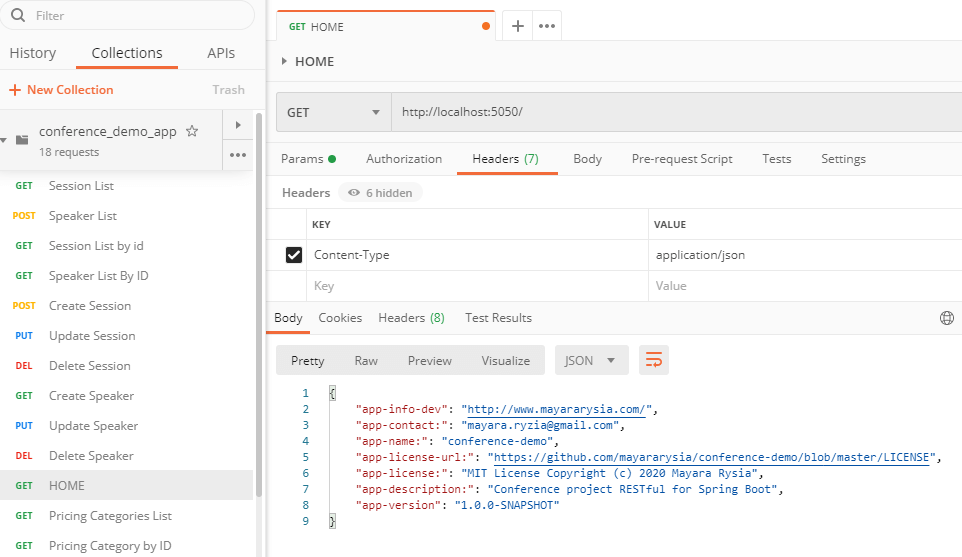Open the Authorization request tab
This screenshot has height=557, width=962.
pos(404,159)
